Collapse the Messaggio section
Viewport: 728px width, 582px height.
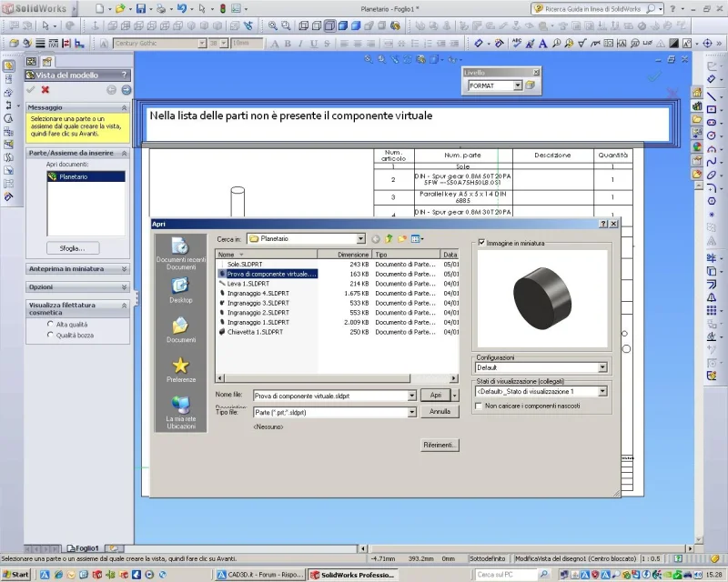124,107
